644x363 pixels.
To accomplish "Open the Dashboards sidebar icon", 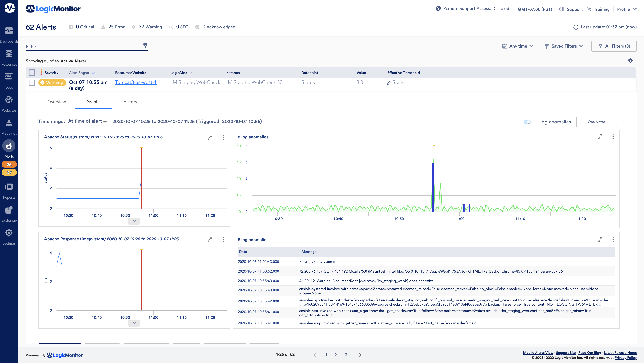I will [x=9, y=31].
